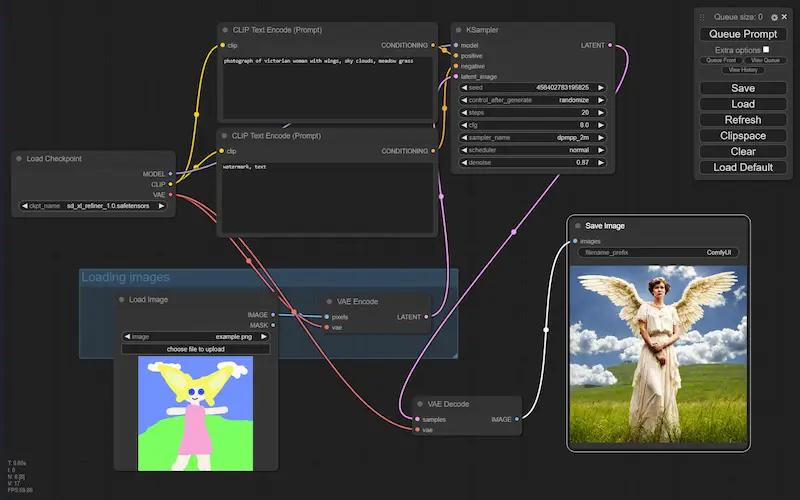Open the sampler_name dpmpp_2m dropdown
Screen dimensions: 800x500
tap(533, 138)
